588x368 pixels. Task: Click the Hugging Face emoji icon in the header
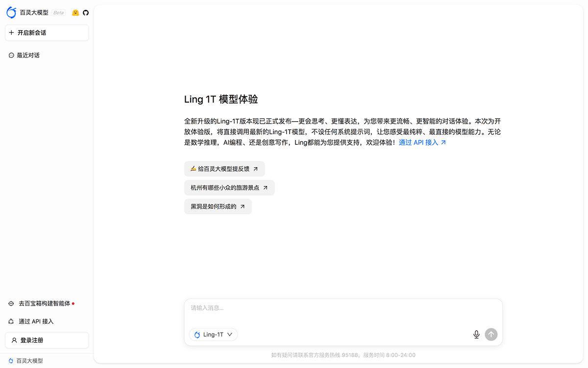tap(75, 12)
